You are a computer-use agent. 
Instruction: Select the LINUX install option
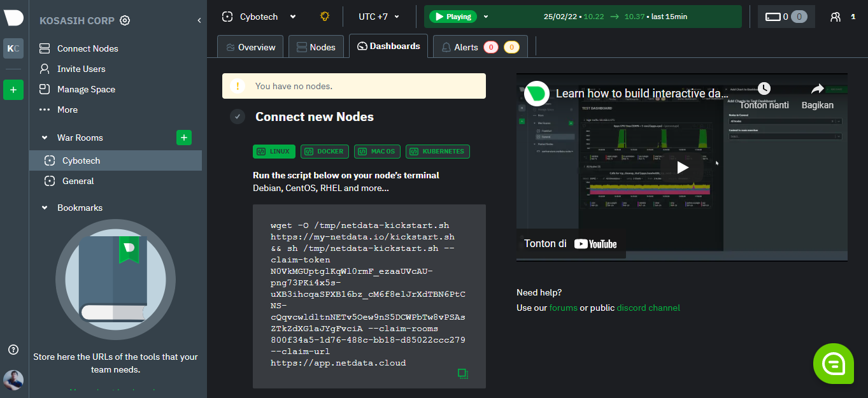pos(274,152)
